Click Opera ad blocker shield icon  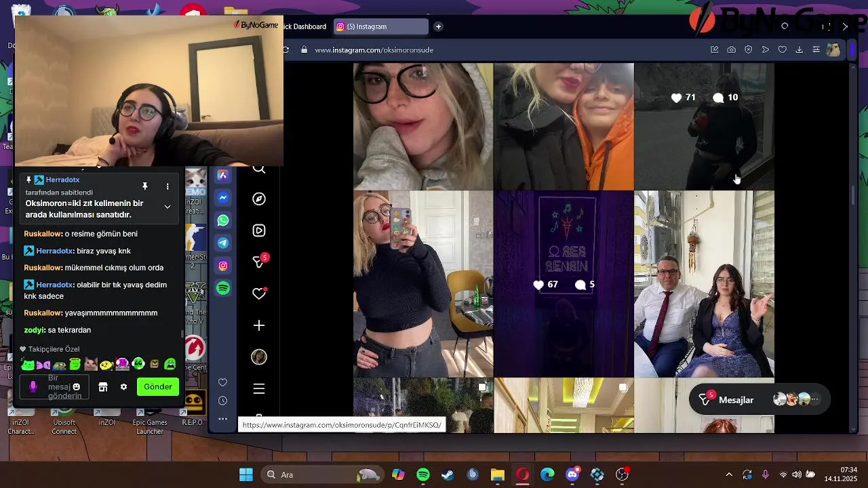(x=748, y=49)
